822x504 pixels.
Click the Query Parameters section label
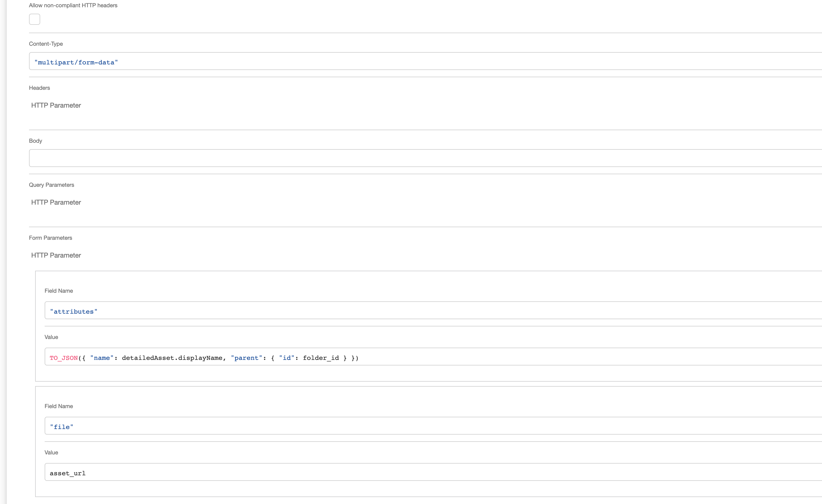[51, 185]
